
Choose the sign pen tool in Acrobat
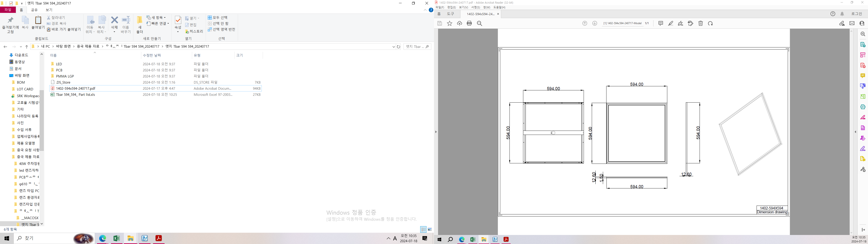[x=681, y=23]
